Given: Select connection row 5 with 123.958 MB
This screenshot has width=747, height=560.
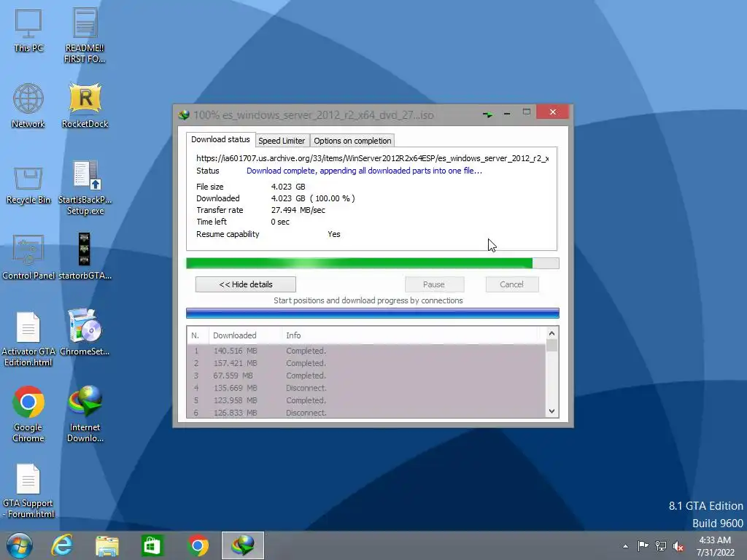Looking at the screenshot, I should (x=366, y=400).
